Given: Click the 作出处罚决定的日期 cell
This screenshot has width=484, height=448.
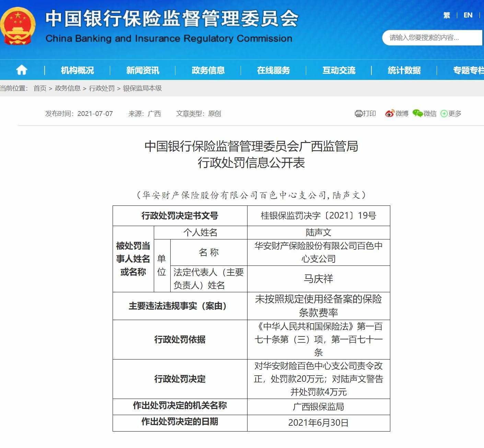Looking at the screenshot, I should click(x=180, y=422).
